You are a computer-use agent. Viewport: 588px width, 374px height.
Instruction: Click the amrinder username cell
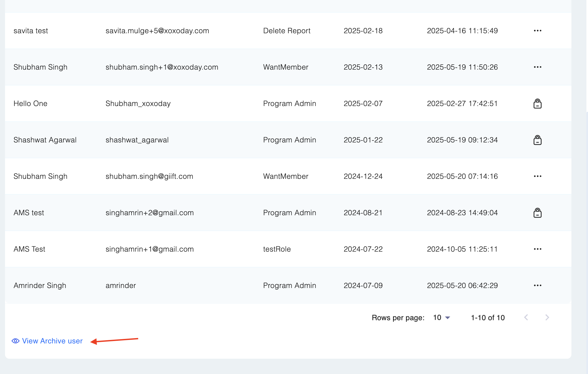[121, 285]
